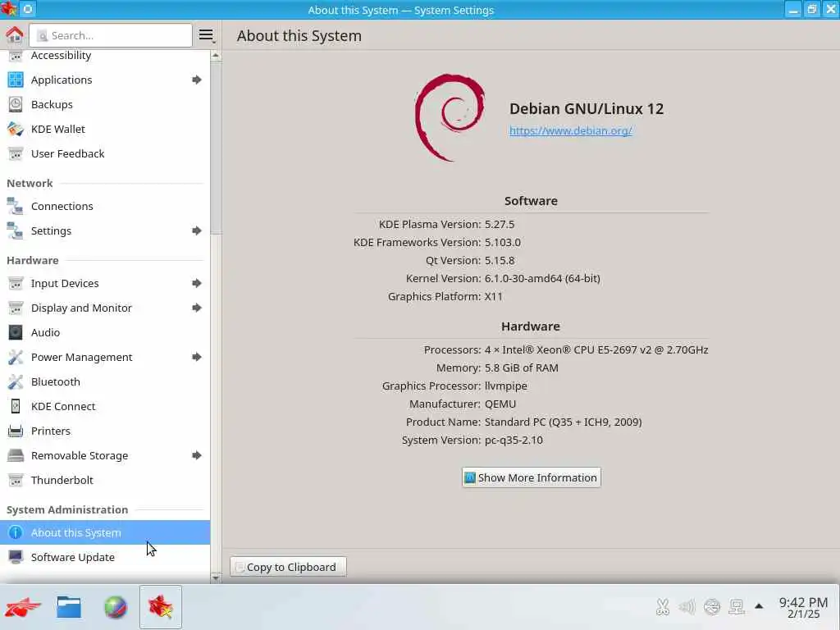The height and width of the screenshot is (630, 840).
Task: Select the Printers entry text
Action: click(x=50, y=431)
